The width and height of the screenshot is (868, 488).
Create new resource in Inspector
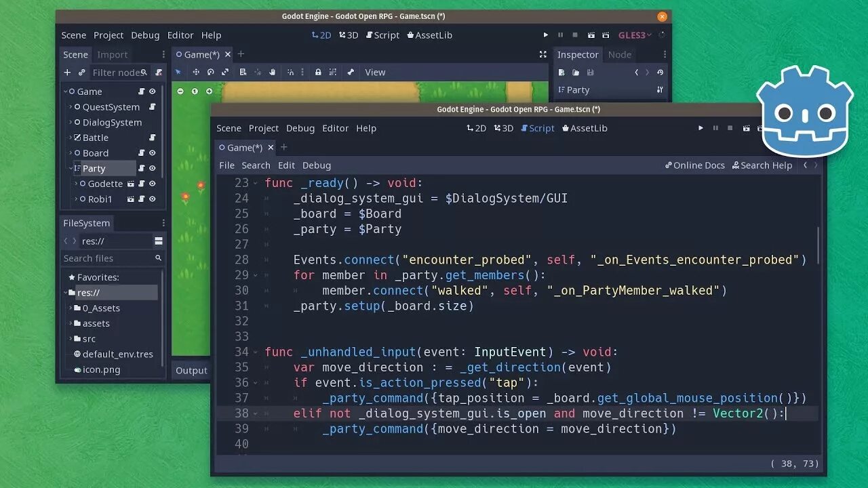pyautogui.click(x=561, y=73)
